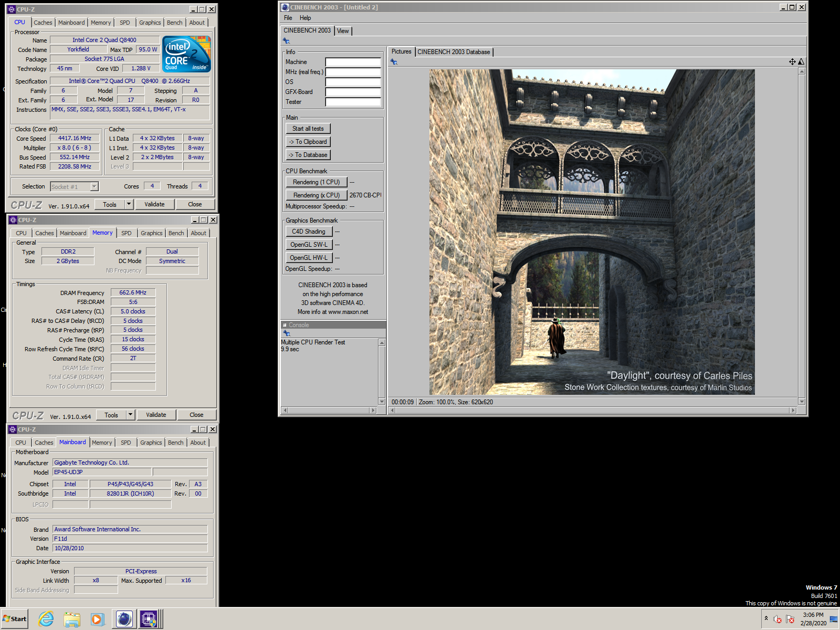Image resolution: width=840 pixels, height=630 pixels.
Task: Open Internet Explorer from the taskbar
Action: [x=46, y=619]
